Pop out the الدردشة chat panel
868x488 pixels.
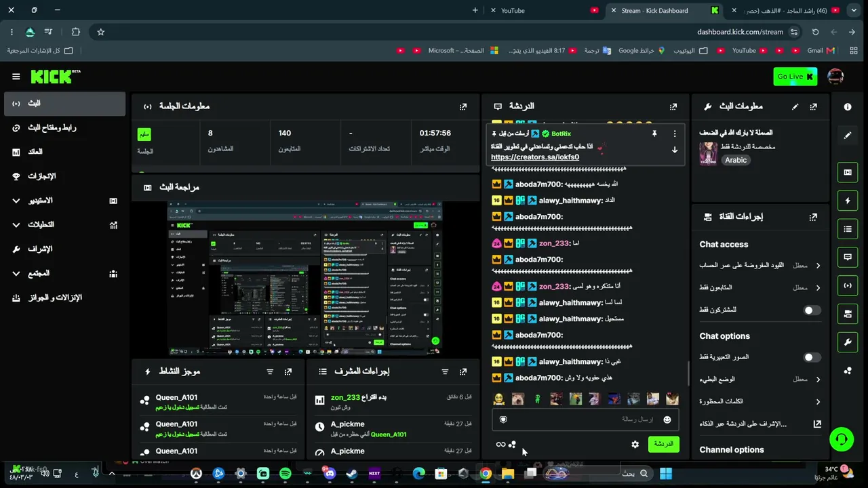tap(673, 106)
